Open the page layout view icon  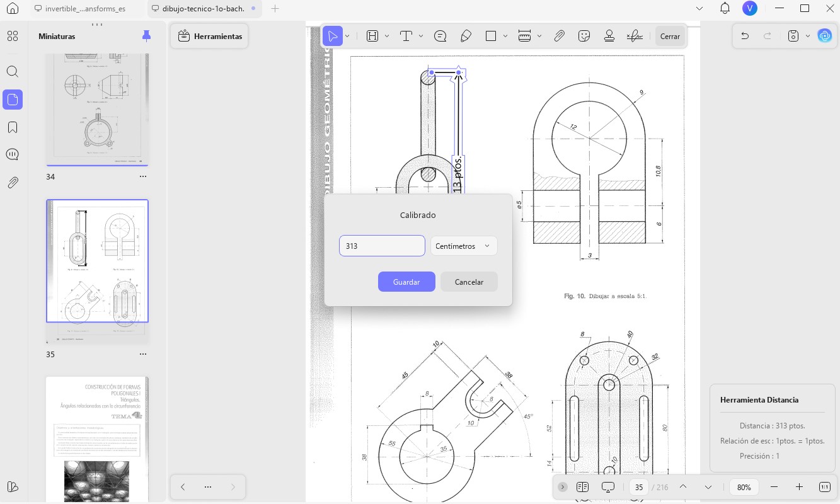tap(582, 487)
